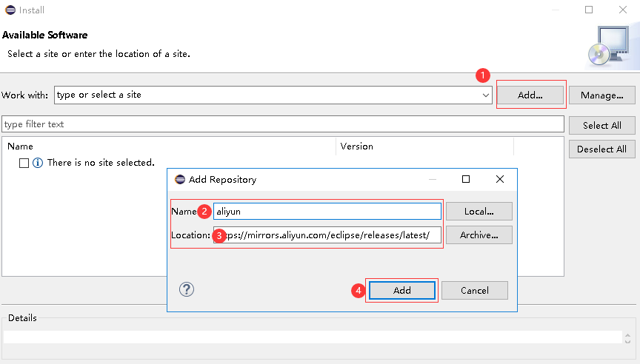Click the Version column header
640x364 pixels.
click(424, 146)
